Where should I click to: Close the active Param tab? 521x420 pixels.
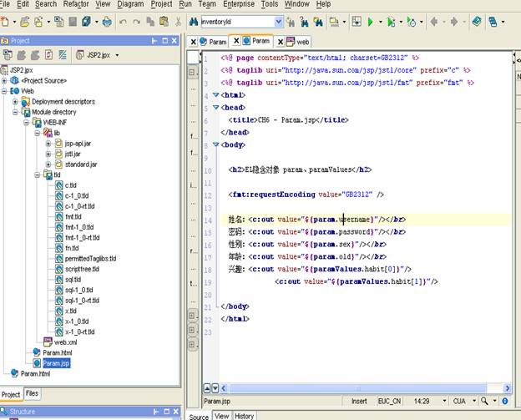[236, 41]
